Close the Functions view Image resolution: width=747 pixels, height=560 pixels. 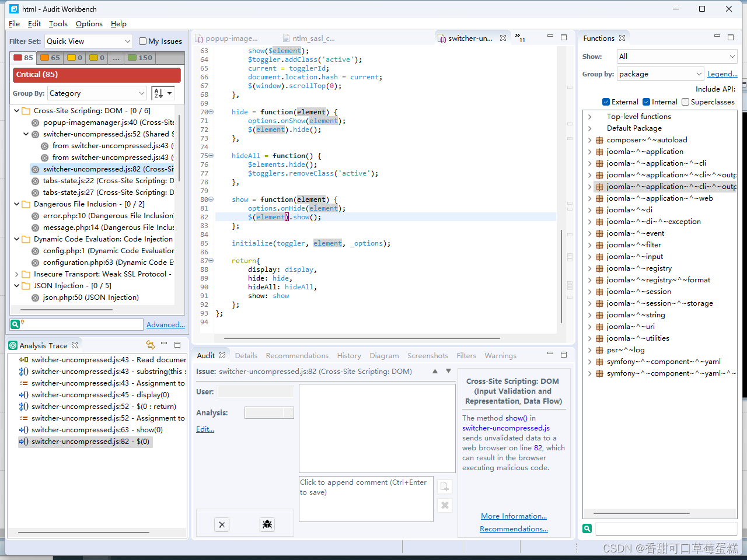click(x=622, y=38)
